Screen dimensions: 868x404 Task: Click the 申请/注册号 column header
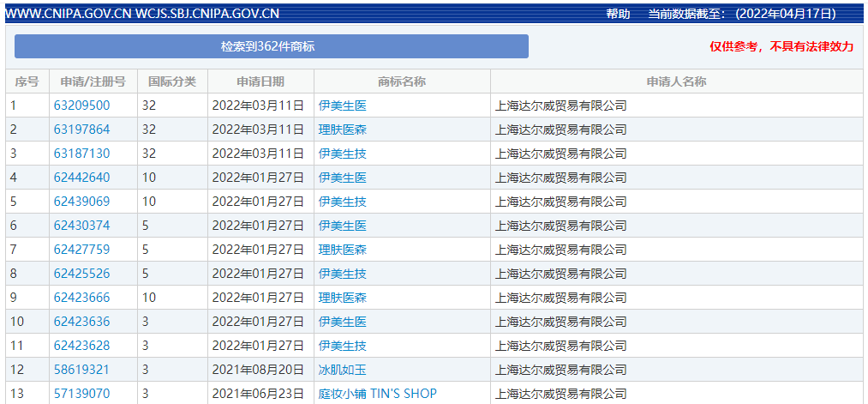point(93,81)
